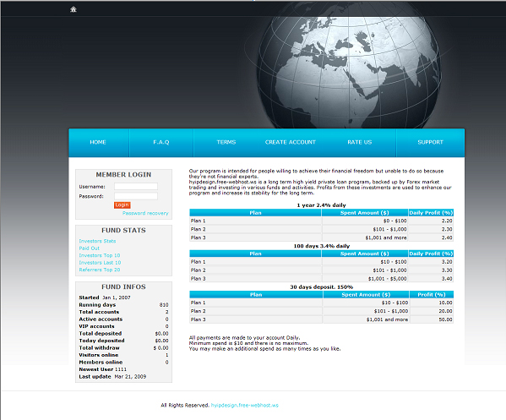Go to the TERMS page
The height and width of the screenshot is (420, 506).
[226, 142]
